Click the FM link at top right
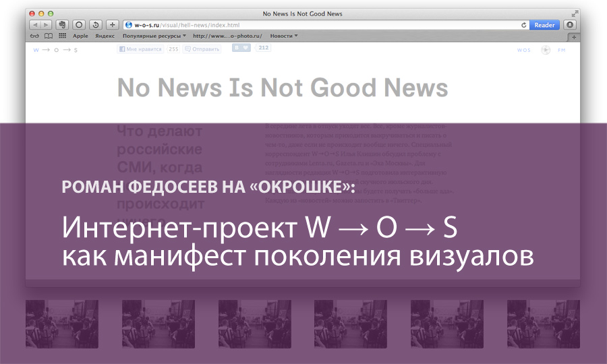 click(x=562, y=50)
